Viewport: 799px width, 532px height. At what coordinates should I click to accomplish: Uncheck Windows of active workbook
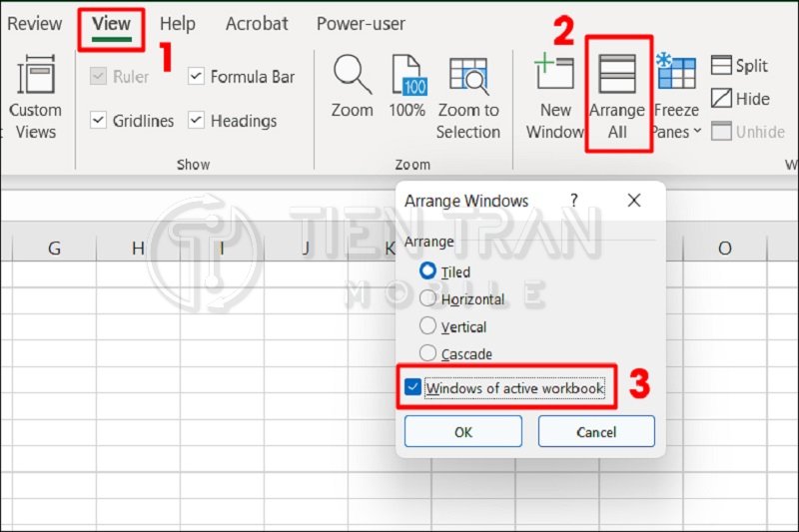pos(412,387)
